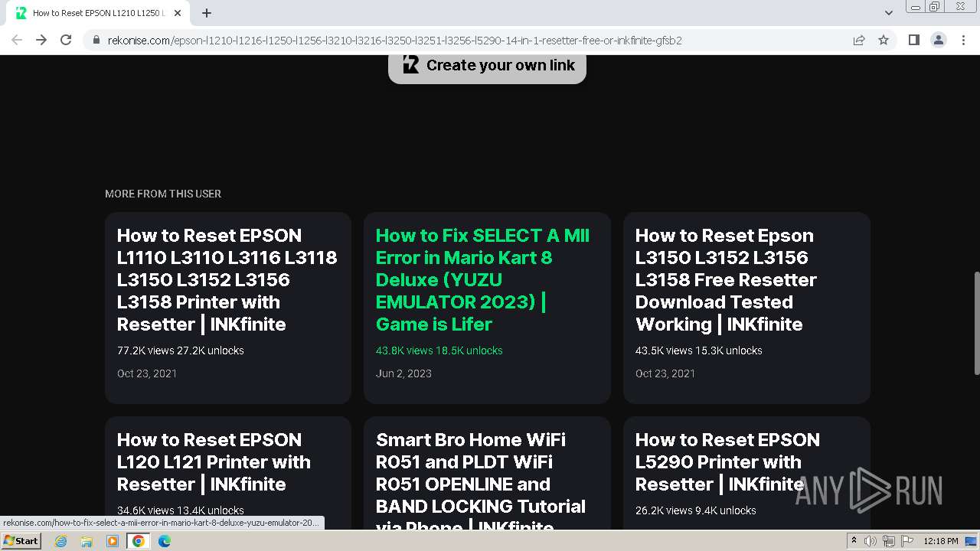Click 26.2K views 9.4K unlocks text
The height and width of the screenshot is (551, 980).
[696, 510]
